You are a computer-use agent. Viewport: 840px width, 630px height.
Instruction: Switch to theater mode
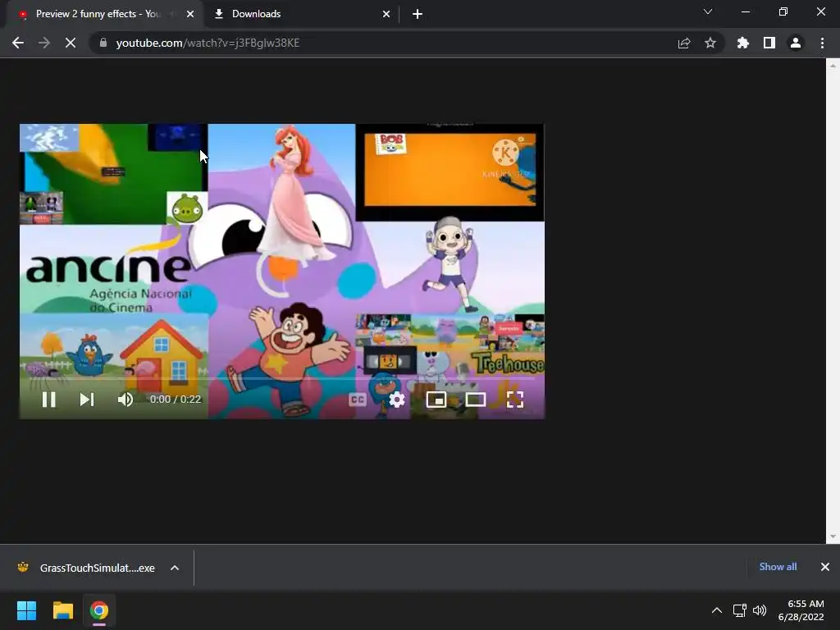pos(475,399)
